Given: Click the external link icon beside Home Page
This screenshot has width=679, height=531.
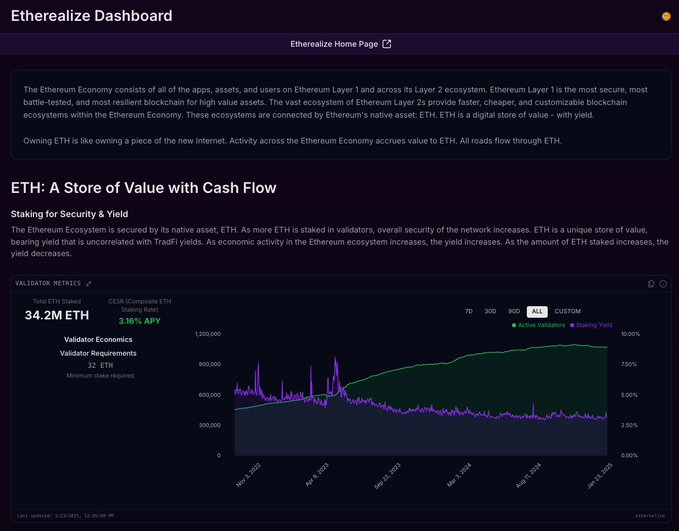Looking at the screenshot, I should (x=387, y=44).
